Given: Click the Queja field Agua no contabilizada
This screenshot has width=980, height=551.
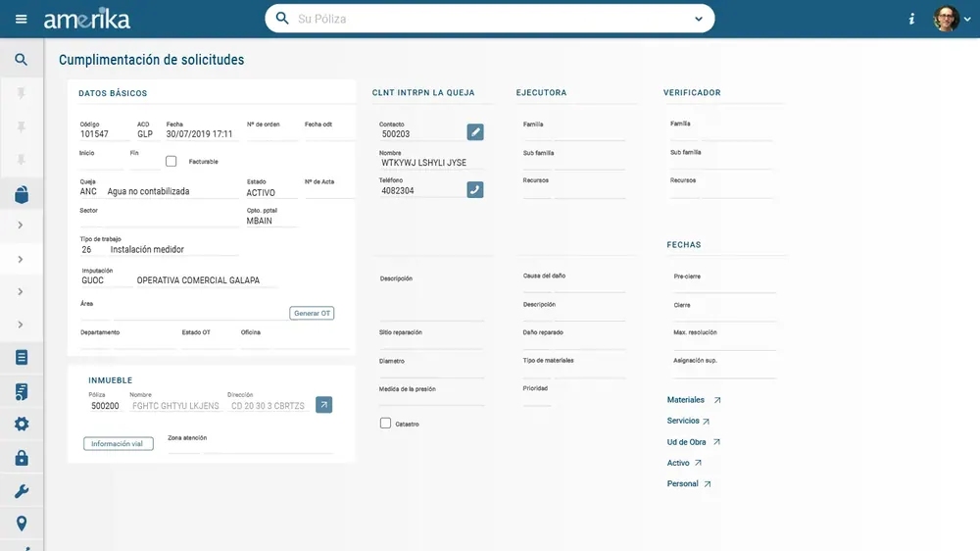Looking at the screenshot, I should [172, 191].
